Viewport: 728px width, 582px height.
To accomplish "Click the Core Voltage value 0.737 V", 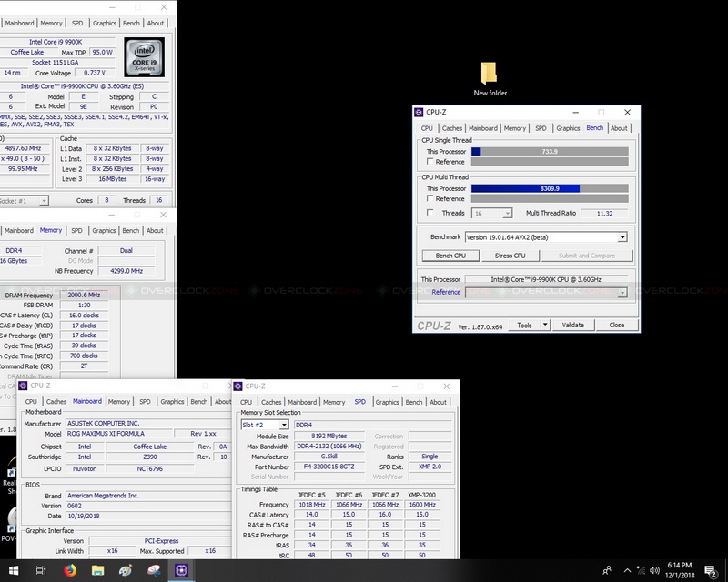I will [x=95, y=73].
